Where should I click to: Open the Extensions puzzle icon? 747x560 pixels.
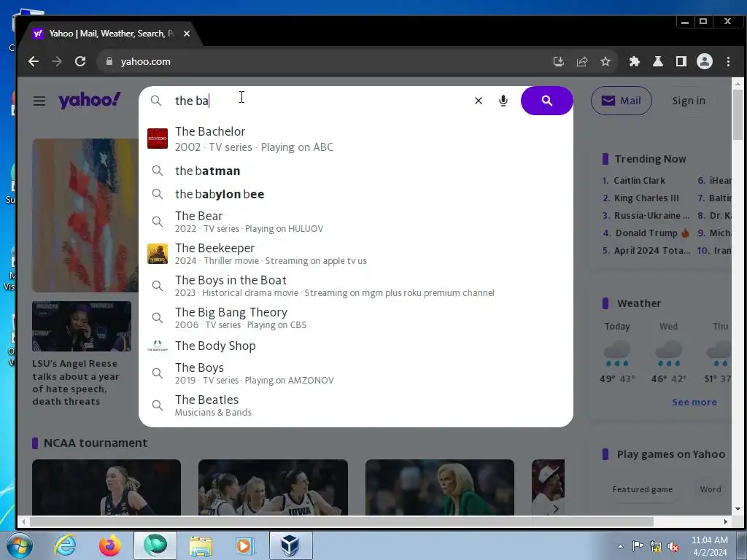634,61
